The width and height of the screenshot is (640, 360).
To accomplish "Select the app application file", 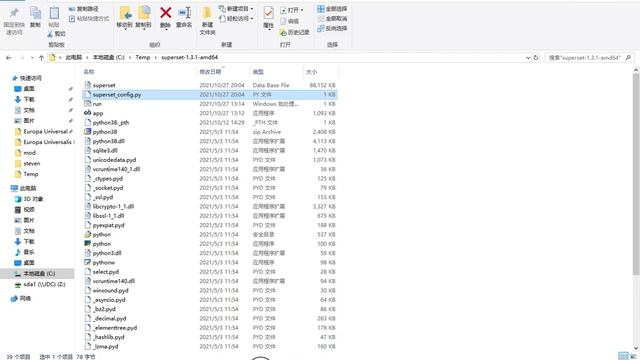I will tap(210, 113).
